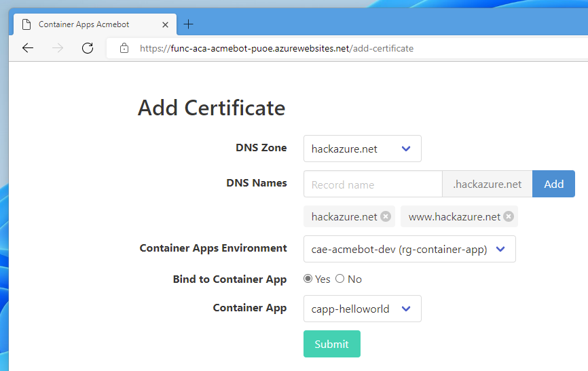This screenshot has width=588, height=371.
Task: Click the Add DNS name button
Action: coord(553,184)
